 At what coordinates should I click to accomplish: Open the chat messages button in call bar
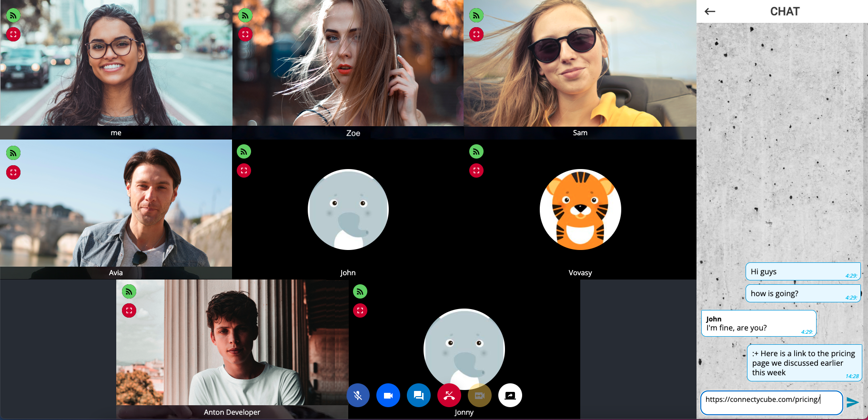pos(419,396)
